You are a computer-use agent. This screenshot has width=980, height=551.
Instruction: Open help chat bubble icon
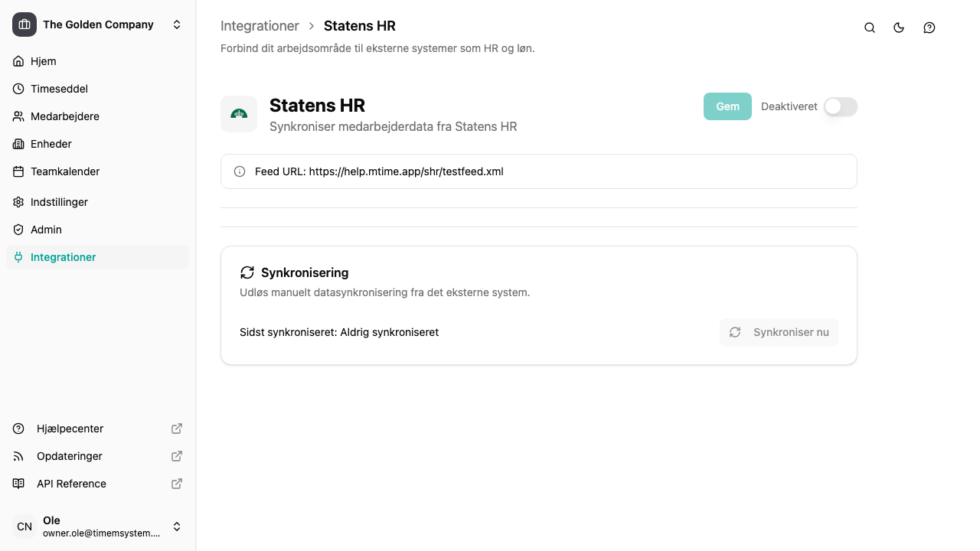click(929, 28)
